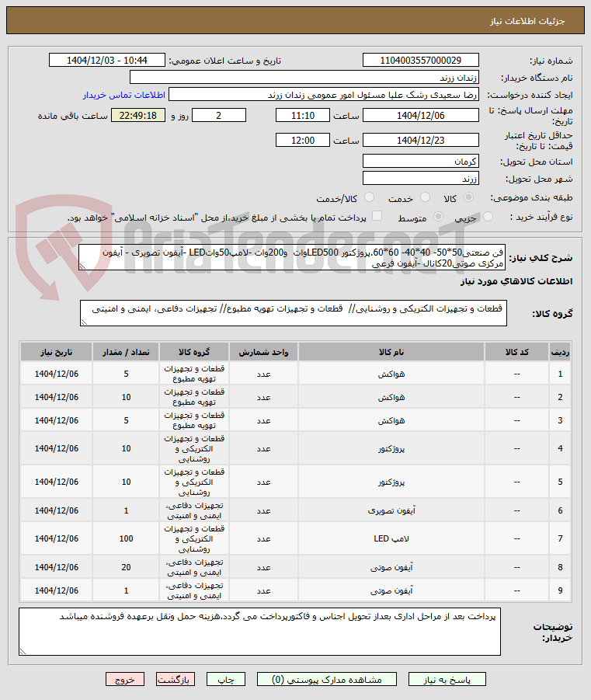Click the کد کالا column header
Image resolution: width=591 pixels, height=700 pixels.
517,352
